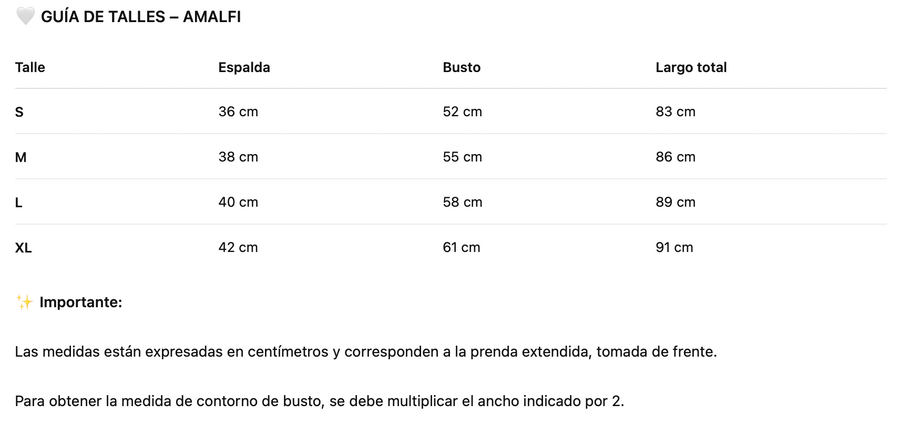The width and height of the screenshot is (900, 424).
Task: Click the 42 cm Espalda value
Action: click(x=238, y=248)
